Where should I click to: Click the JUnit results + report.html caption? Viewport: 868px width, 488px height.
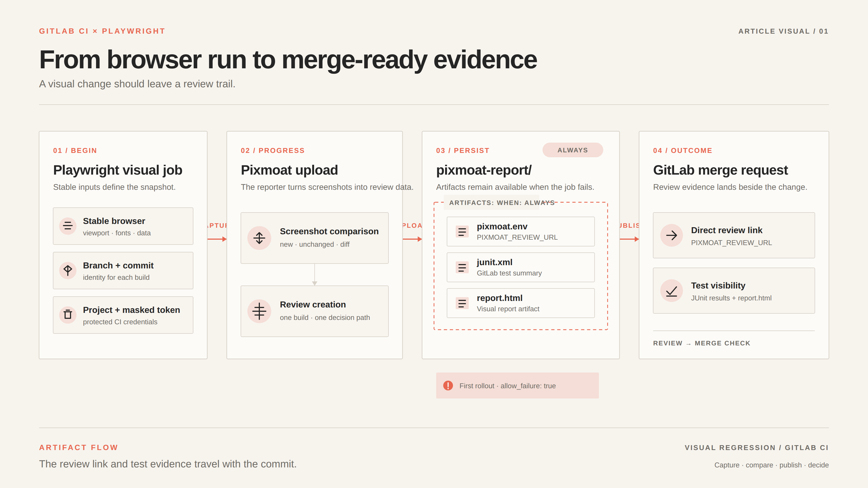731,298
